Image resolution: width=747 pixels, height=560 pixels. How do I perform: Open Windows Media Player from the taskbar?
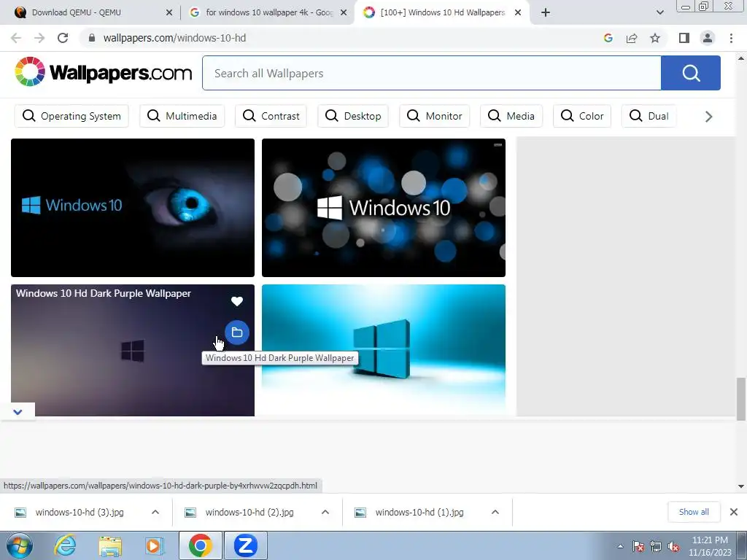click(x=153, y=545)
